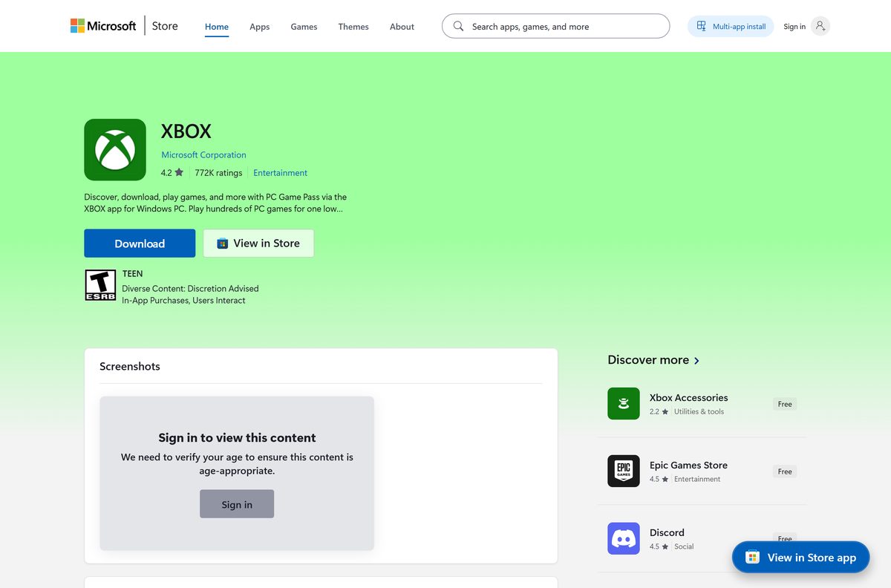Focus the search apps and games field

tap(555, 26)
